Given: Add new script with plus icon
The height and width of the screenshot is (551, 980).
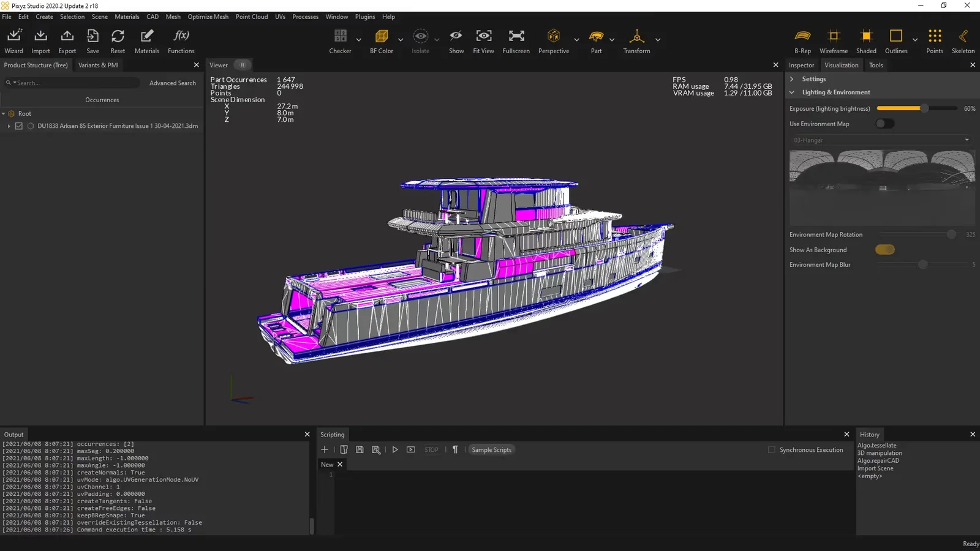Looking at the screenshot, I should (x=325, y=449).
